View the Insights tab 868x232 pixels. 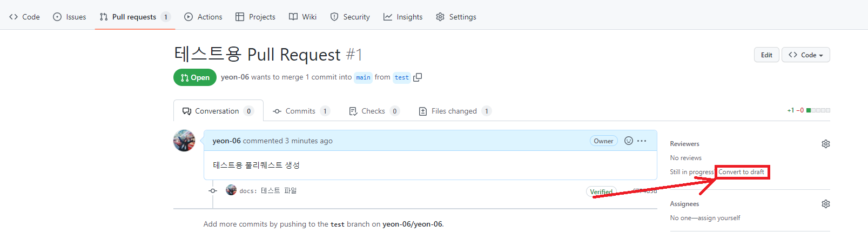[x=403, y=17]
